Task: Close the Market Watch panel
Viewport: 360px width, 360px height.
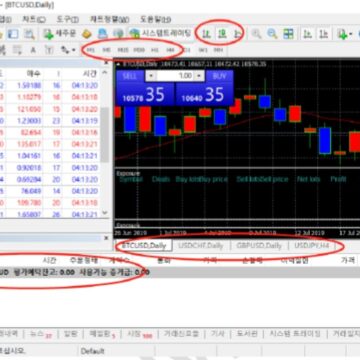Action: tap(106, 62)
